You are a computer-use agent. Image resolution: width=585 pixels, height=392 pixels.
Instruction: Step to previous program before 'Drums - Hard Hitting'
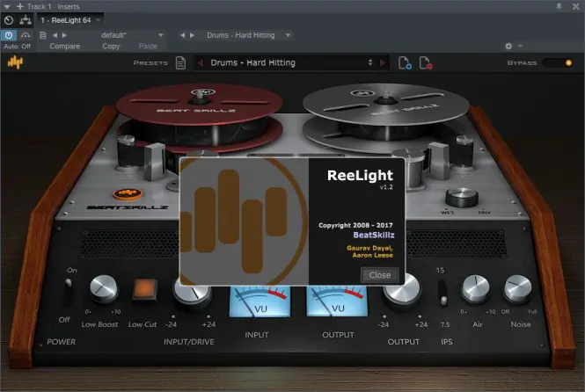pos(182,35)
